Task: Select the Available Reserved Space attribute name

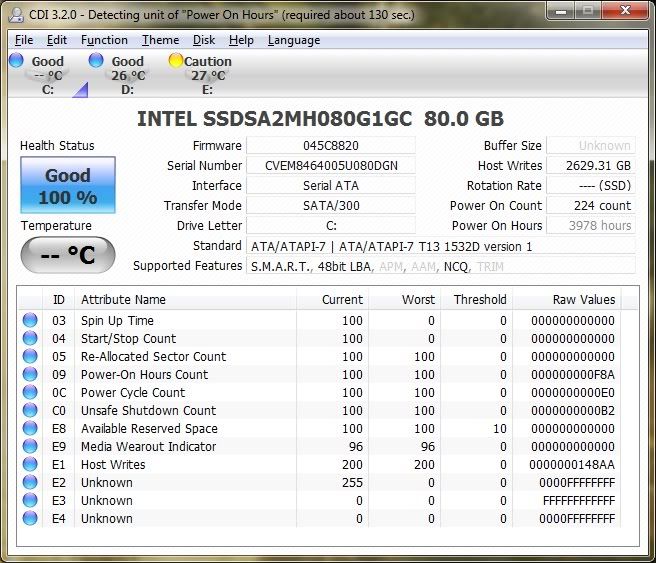Action: [149, 428]
